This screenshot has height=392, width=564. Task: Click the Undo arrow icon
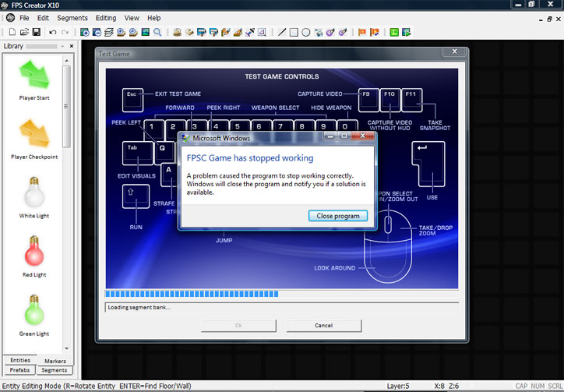click(52, 33)
